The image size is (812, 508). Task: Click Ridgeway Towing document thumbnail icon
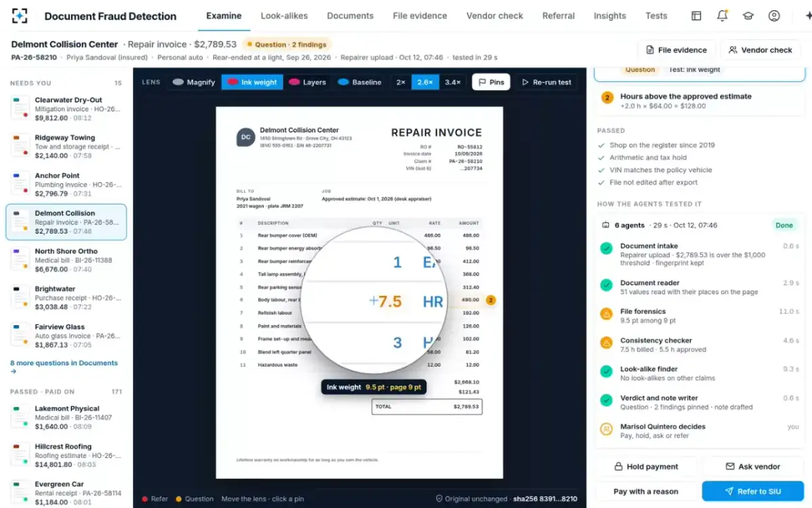tap(20, 146)
